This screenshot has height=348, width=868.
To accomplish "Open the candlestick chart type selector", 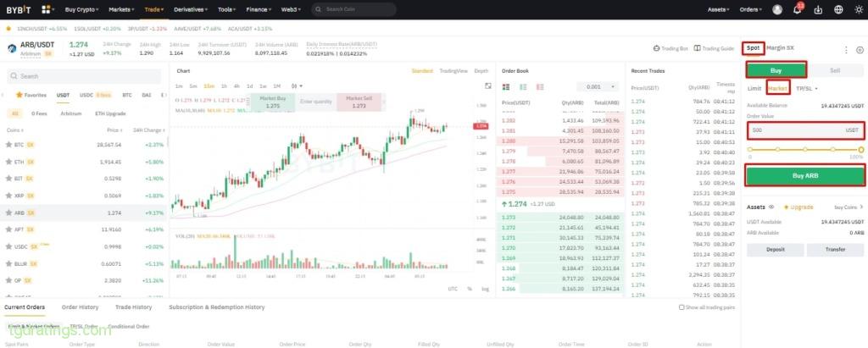I will pyautogui.click(x=298, y=86).
